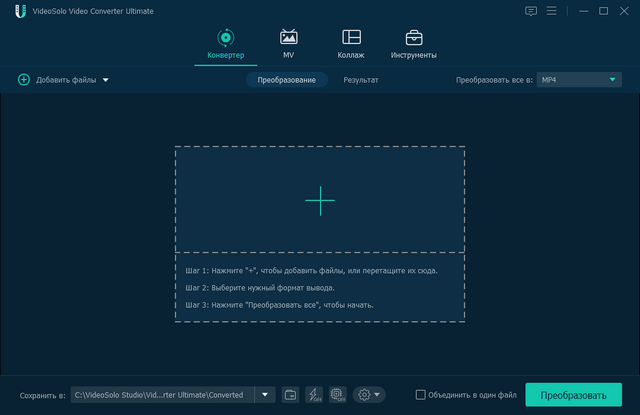Toggle the lightning high-speed conversion icon
Viewport: 640px width, 415px height.
point(313,395)
